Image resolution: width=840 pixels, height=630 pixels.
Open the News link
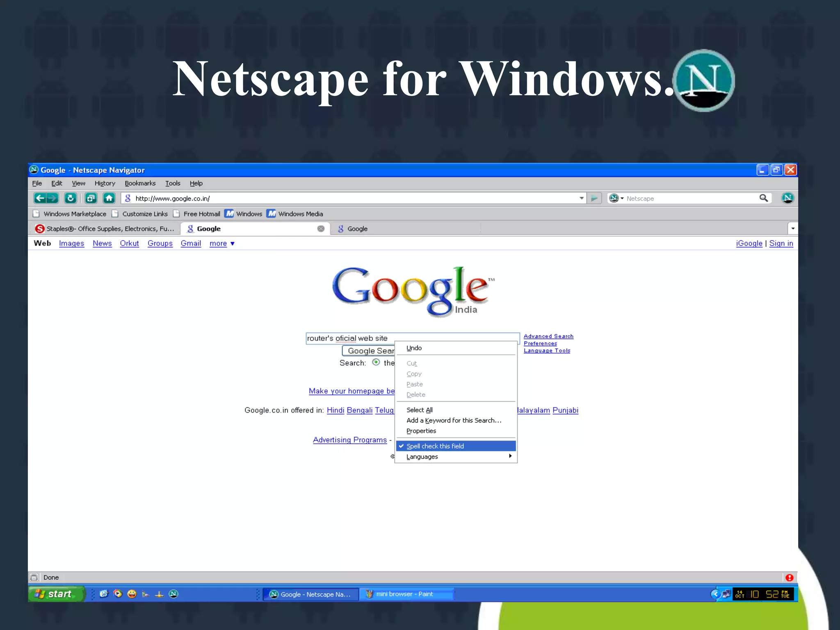[x=102, y=244]
